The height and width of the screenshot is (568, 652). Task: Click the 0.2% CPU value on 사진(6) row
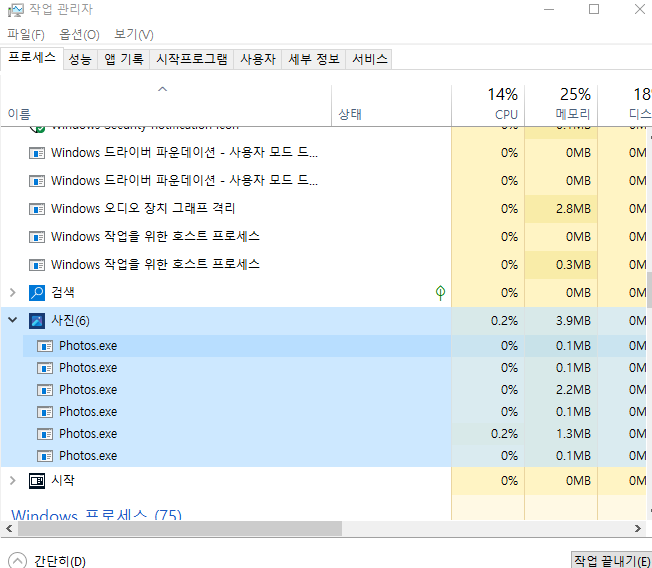tap(504, 321)
